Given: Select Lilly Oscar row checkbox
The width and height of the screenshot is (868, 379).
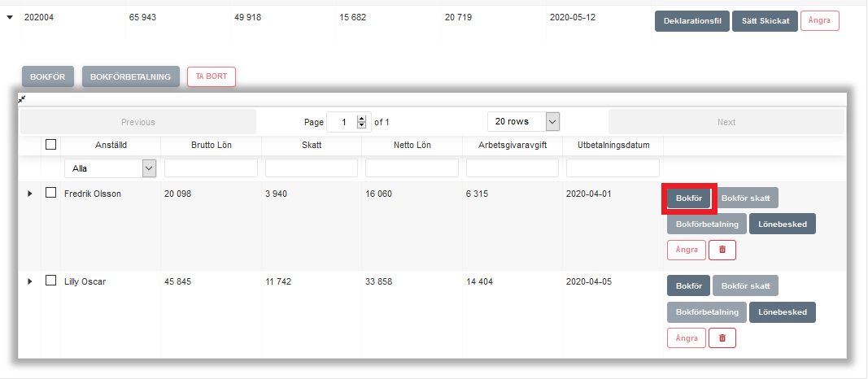Looking at the screenshot, I should tap(51, 281).
